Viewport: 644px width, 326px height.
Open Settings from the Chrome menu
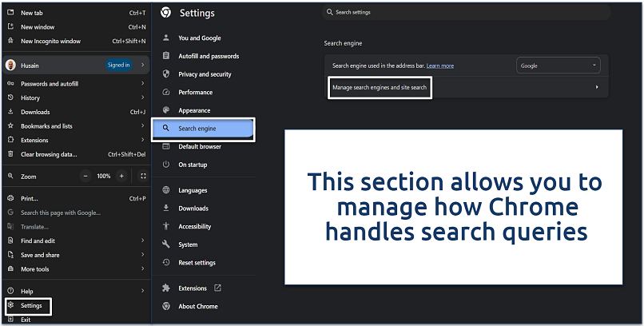click(31, 305)
